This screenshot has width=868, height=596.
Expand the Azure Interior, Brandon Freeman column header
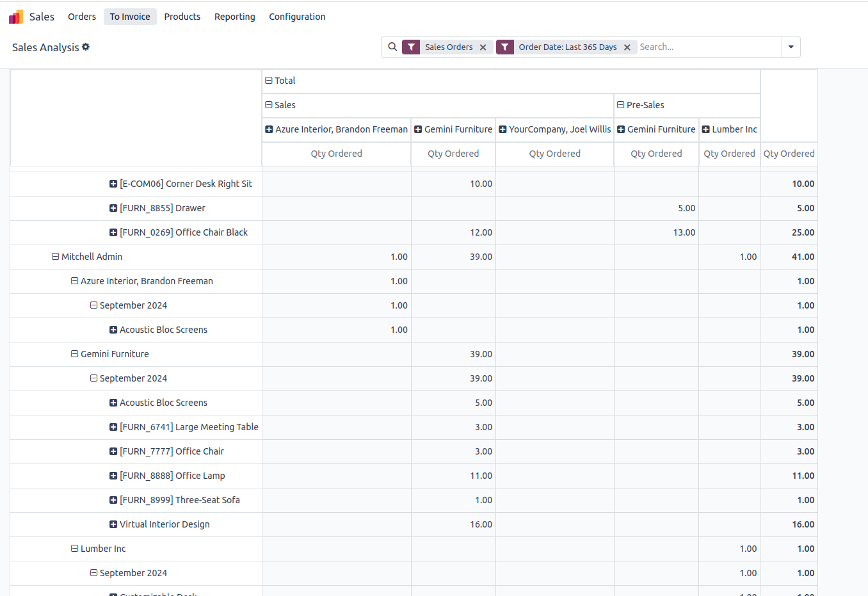coord(336,129)
